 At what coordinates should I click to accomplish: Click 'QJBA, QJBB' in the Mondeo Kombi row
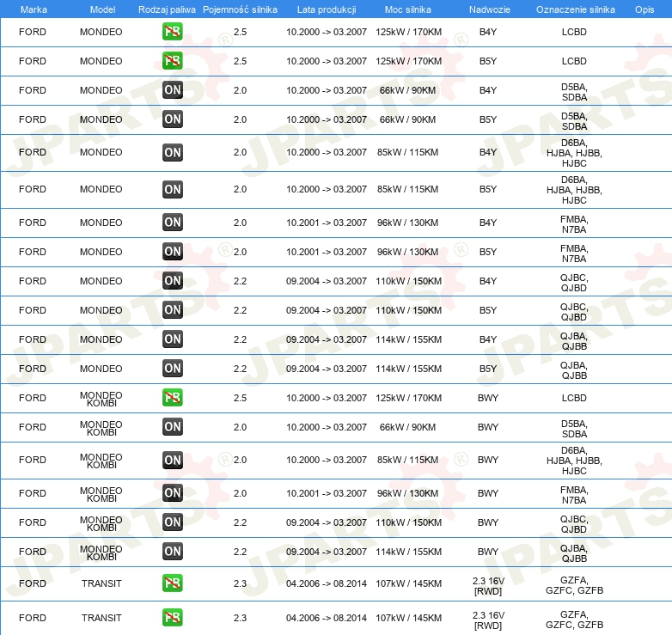coord(574,553)
